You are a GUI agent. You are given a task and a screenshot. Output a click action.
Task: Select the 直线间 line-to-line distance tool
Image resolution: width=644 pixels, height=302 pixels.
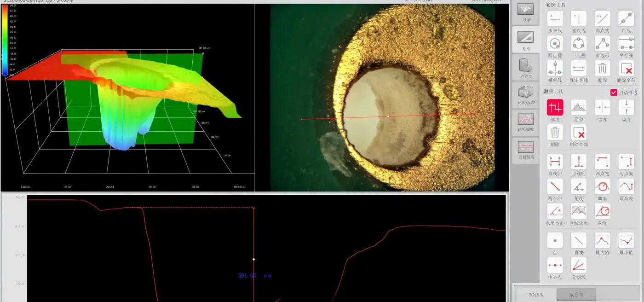click(555, 162)
